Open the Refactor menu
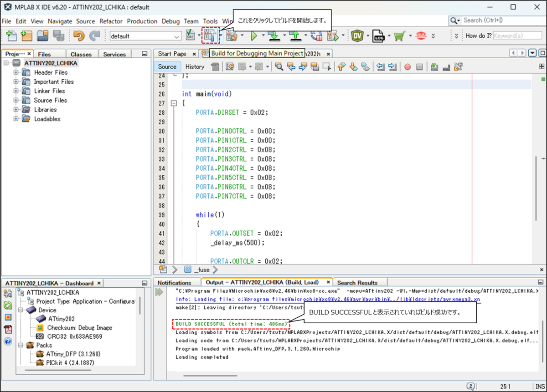Viewport: 547px width, 392px height. pos(111,21)
